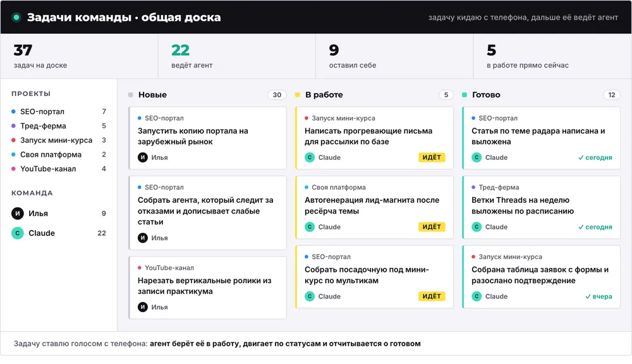This screenshot has width=632, height=364.
Task: Click ИДЁТ badge on 'Собрать посадочную' card
Action: [x=432, y=296]
